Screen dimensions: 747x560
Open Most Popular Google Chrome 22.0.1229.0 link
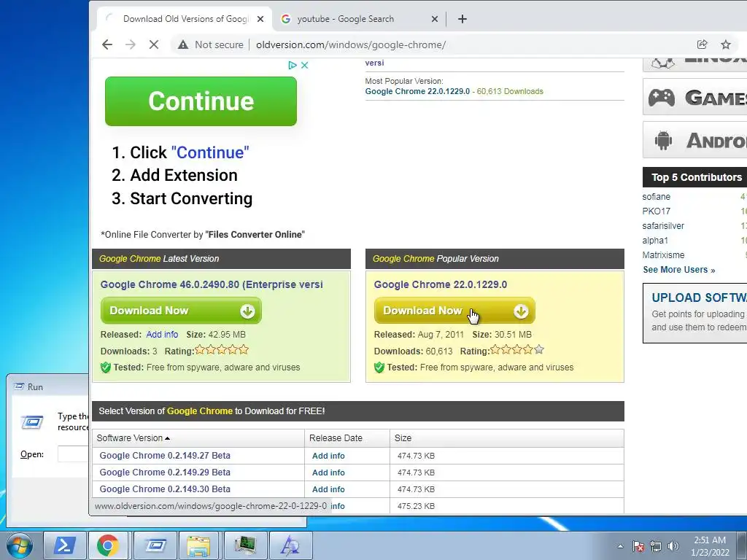click(417, 91)
